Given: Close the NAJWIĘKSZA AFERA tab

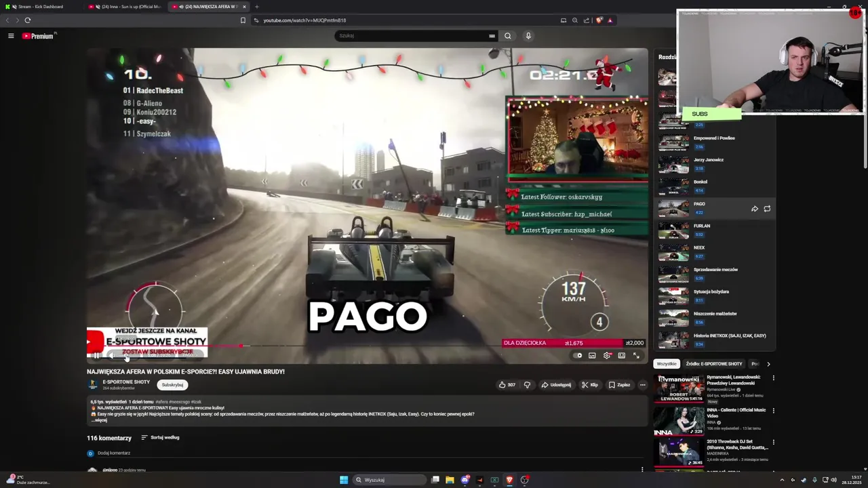Looking at the screenshot, I should [x=244, y=7].
